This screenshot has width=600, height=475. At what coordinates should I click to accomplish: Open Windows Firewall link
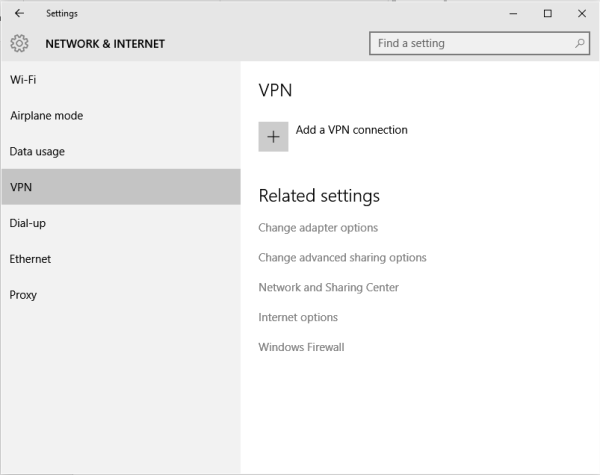pyautogui.click(x=301, y=348)
